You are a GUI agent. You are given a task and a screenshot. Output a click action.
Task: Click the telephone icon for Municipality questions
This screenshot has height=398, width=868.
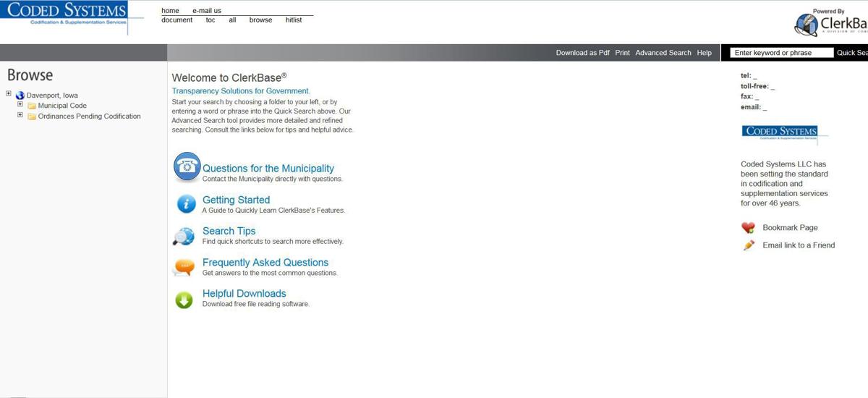187,167
